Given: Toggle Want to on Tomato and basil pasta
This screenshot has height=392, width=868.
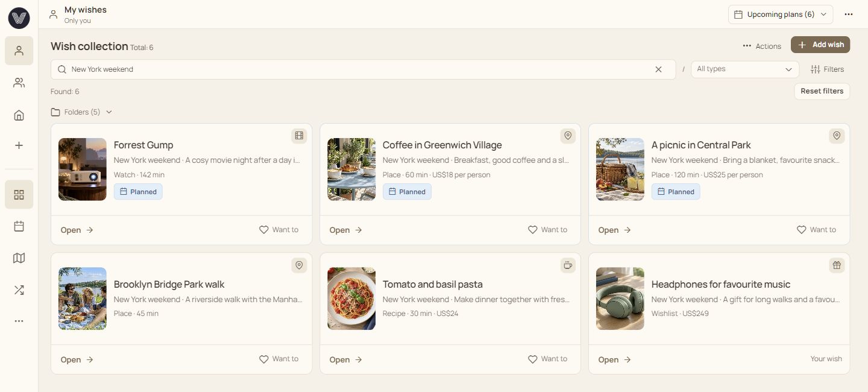Looking at the screenshot, I should coord(547,359).
